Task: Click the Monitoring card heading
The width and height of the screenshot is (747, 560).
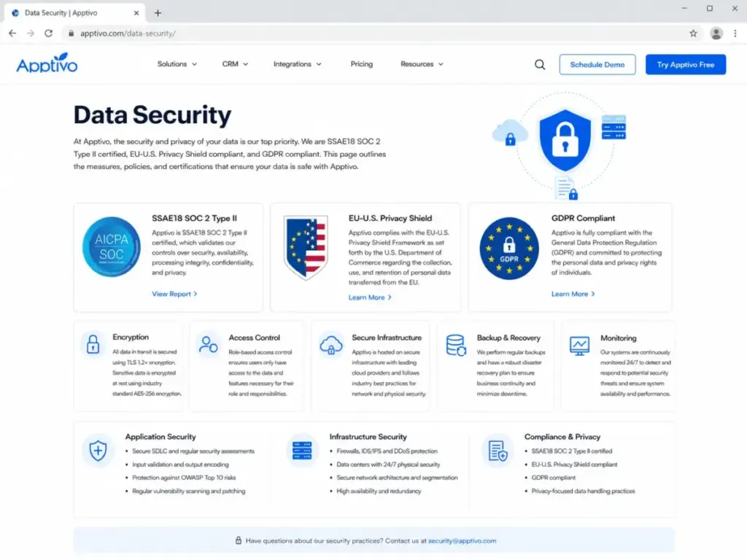Action: click(619, 338)
